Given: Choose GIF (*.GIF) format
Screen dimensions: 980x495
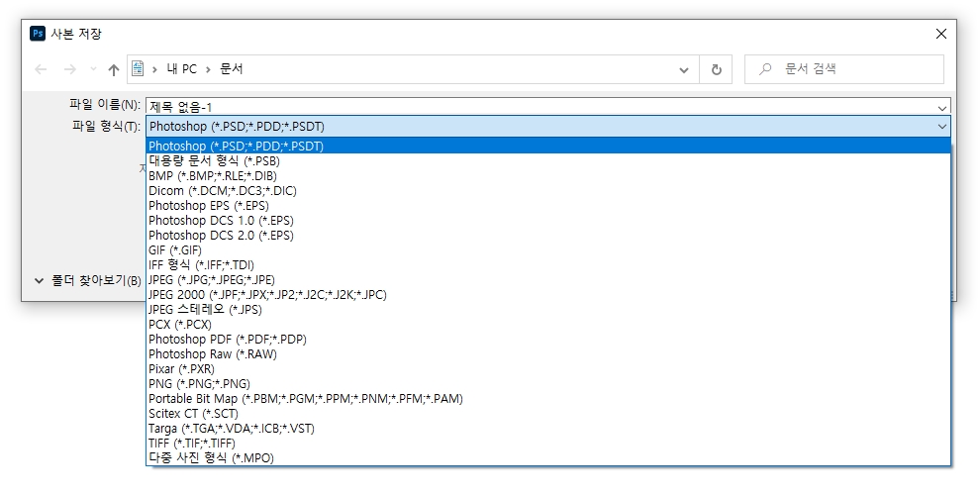Looking at the screenshot, I should (x=548, y=250).
